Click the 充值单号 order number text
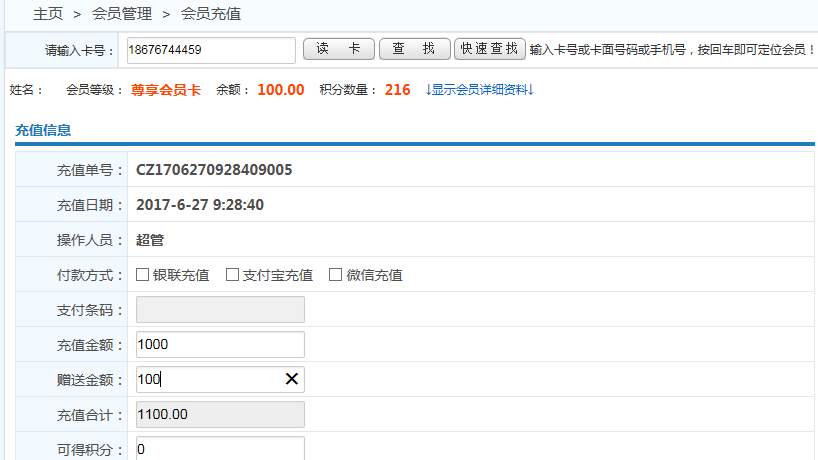 click(x=214, y=170)
